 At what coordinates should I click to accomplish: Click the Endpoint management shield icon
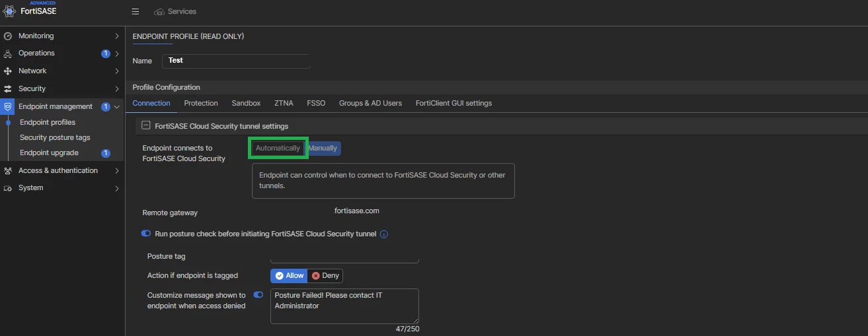click(8, 106)
